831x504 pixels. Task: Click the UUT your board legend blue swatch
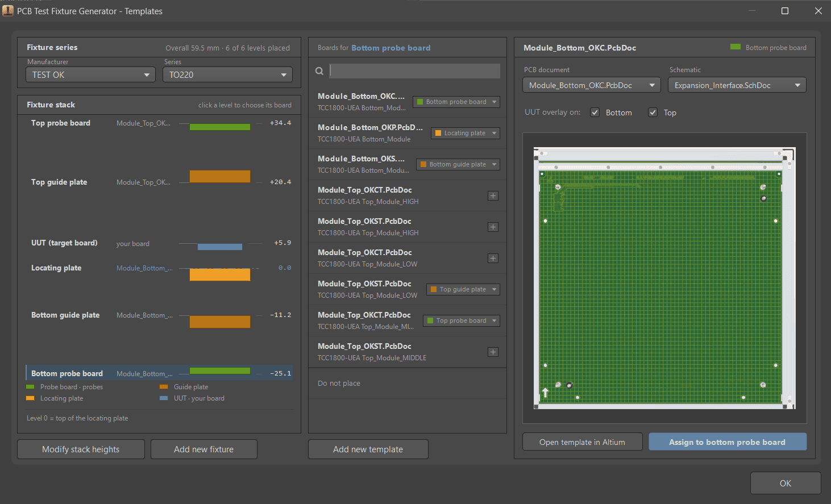pos(164,398)
